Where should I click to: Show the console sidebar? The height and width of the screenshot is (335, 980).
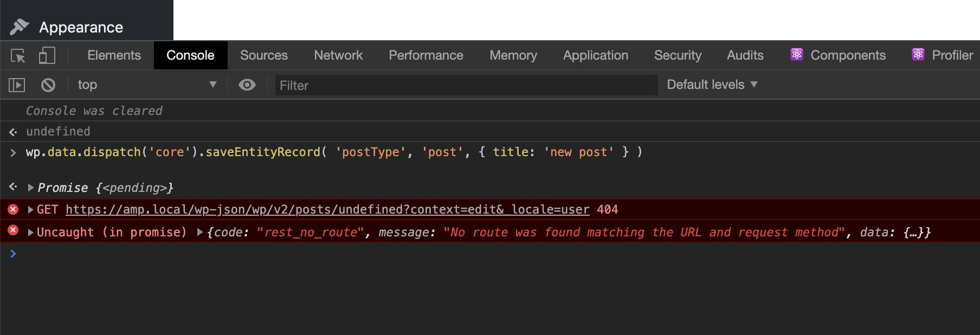tap(17, 85)
